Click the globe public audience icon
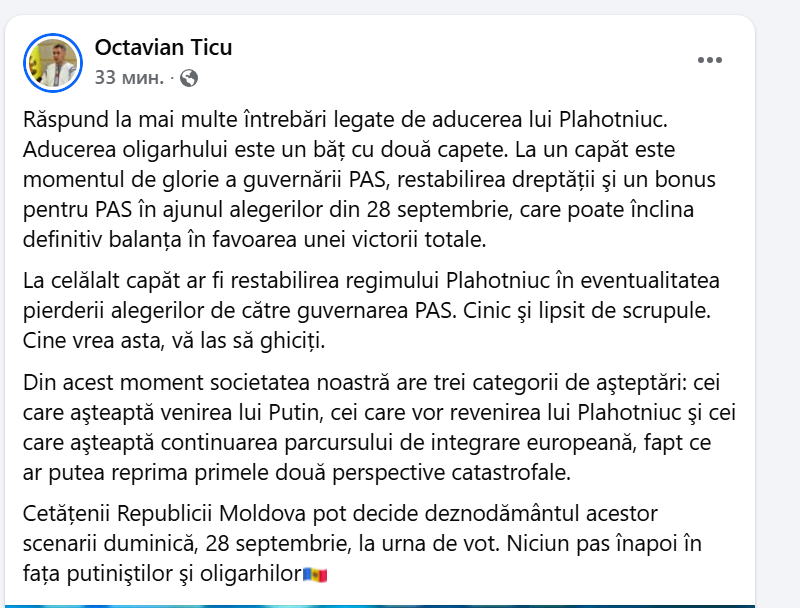 pos(189,78)
